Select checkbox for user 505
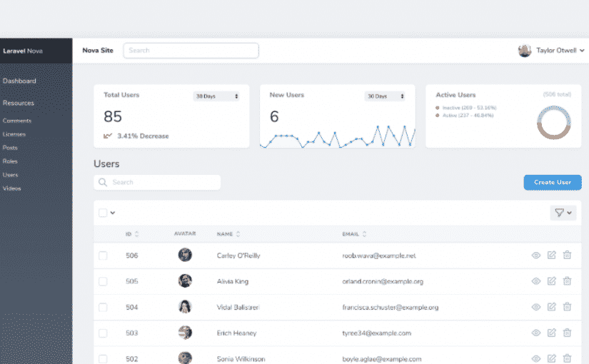 (x=103, y=281)
